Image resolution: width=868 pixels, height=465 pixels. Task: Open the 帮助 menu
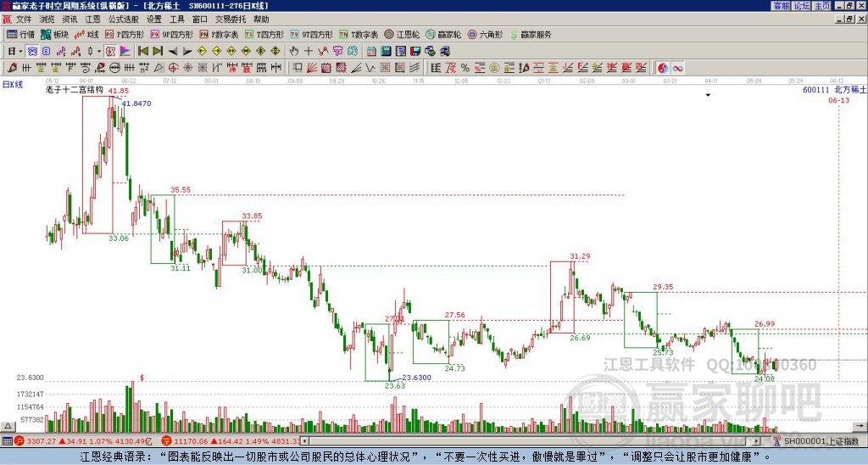(261, 20)
